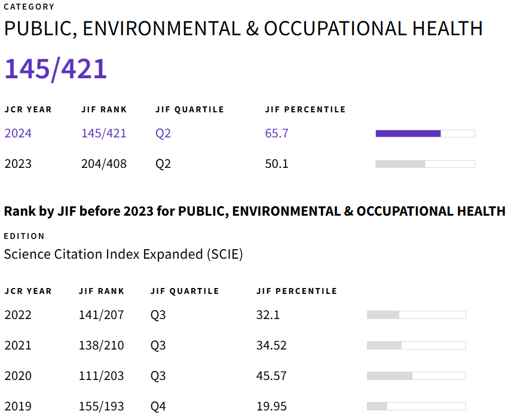The image size is (508, 420).
Task: Click the JIF RANK header in the top table
Action: [104, 110]
